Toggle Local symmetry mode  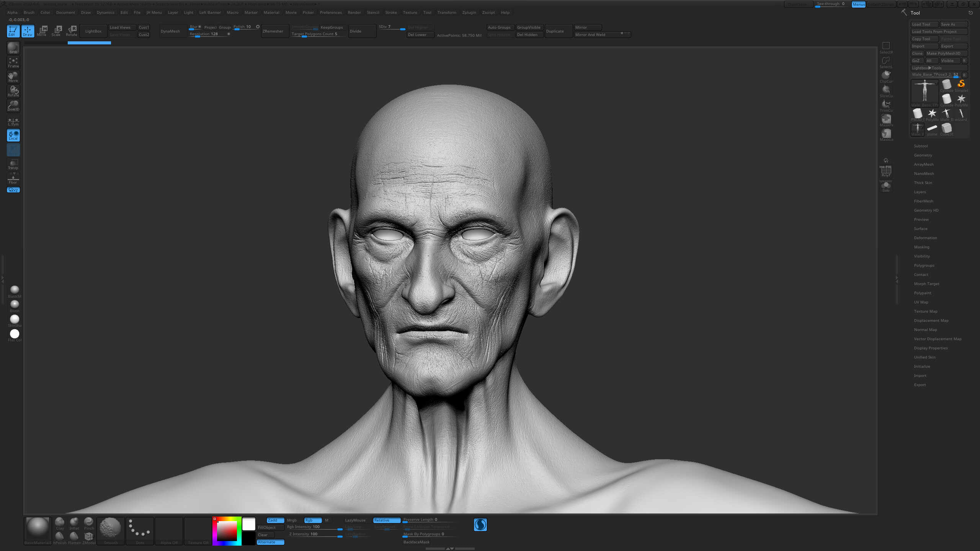click(13, 135)
